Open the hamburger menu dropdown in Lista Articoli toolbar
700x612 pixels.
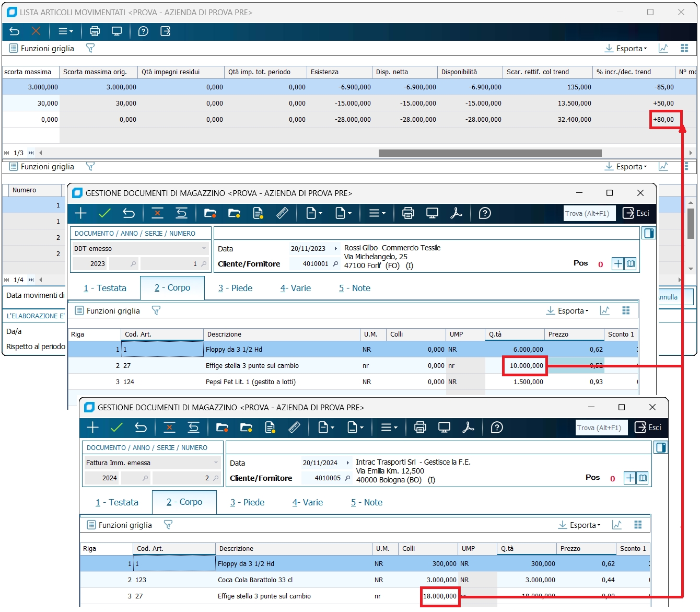click(x=65, y=31)
